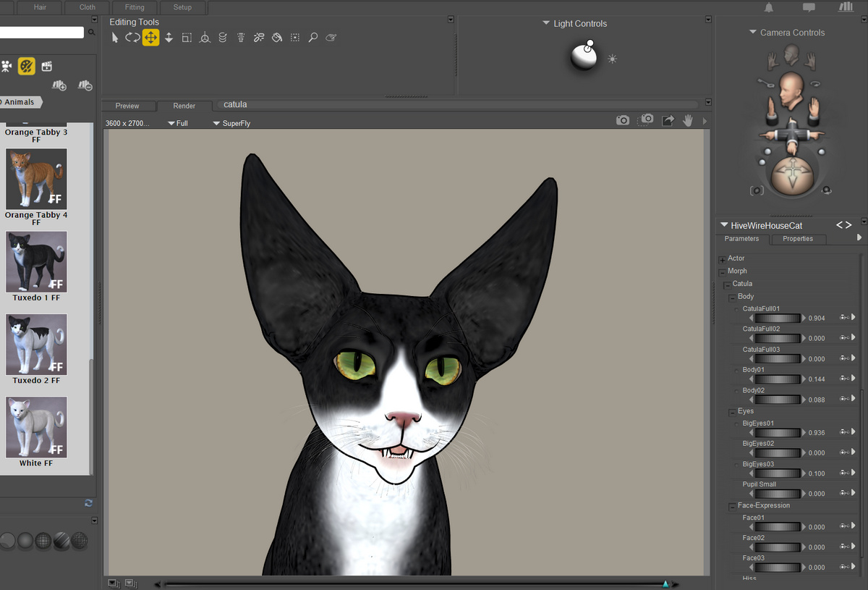Pick the Material paint bucket tool
The height and width of the screenshot is (590, 868).
tap(277, 38)
